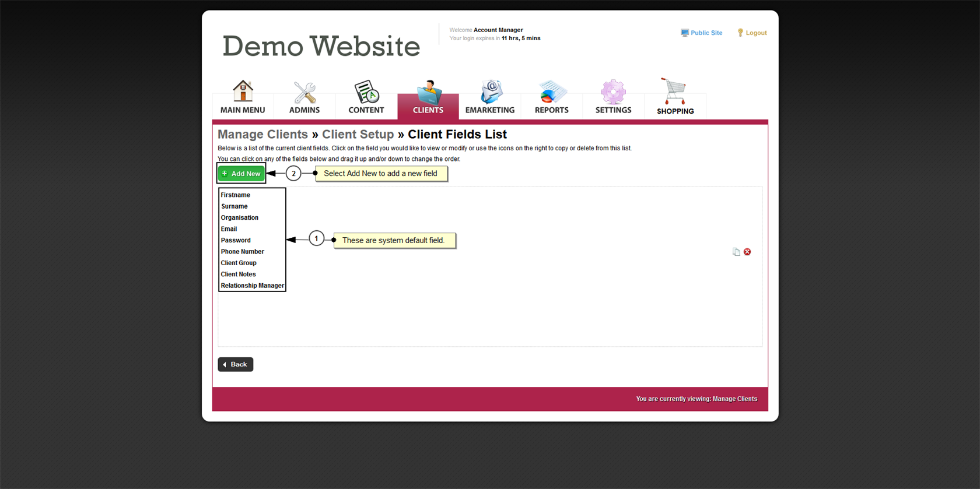Image resolution: width=980 pixels, height=489 pixels.
Task: Open Shopping cart icon
Action: pyautogui.click(x=675, y=92)
